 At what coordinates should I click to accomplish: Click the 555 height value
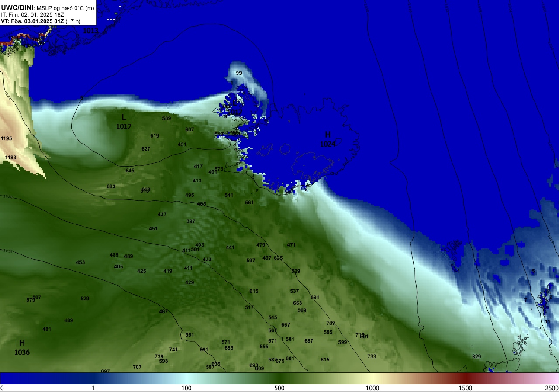click(264, 347)
